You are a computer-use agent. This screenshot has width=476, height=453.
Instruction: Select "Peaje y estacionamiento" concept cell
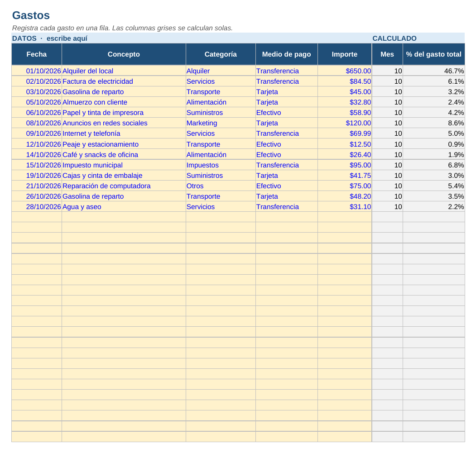(124, 144)
